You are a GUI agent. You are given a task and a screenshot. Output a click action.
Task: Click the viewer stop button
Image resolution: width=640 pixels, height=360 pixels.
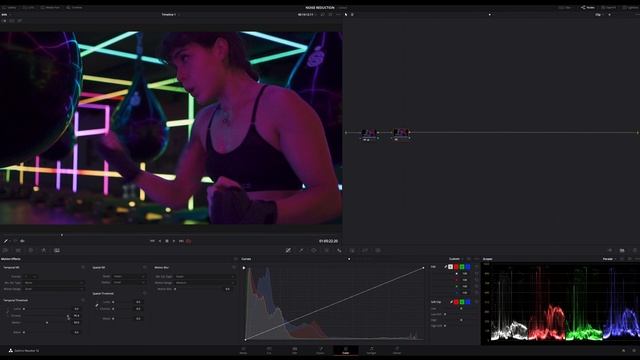tap(167, 241)
